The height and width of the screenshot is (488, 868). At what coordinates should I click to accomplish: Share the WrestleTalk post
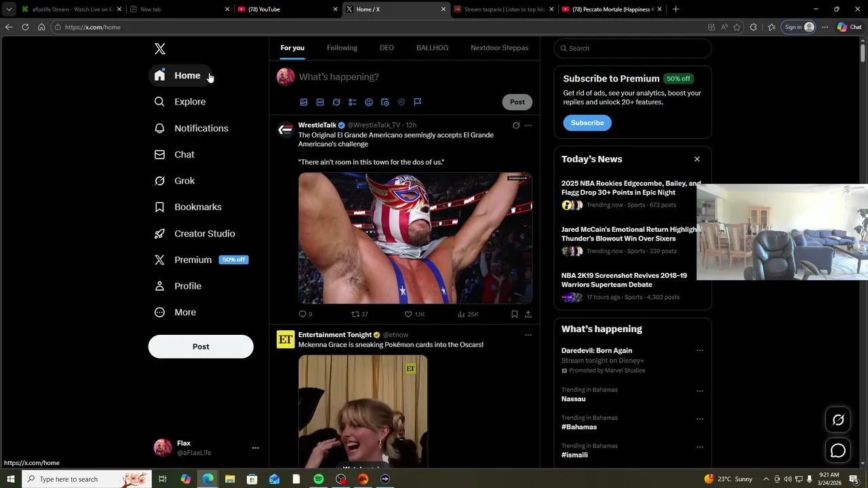click(x=528, y=314)
